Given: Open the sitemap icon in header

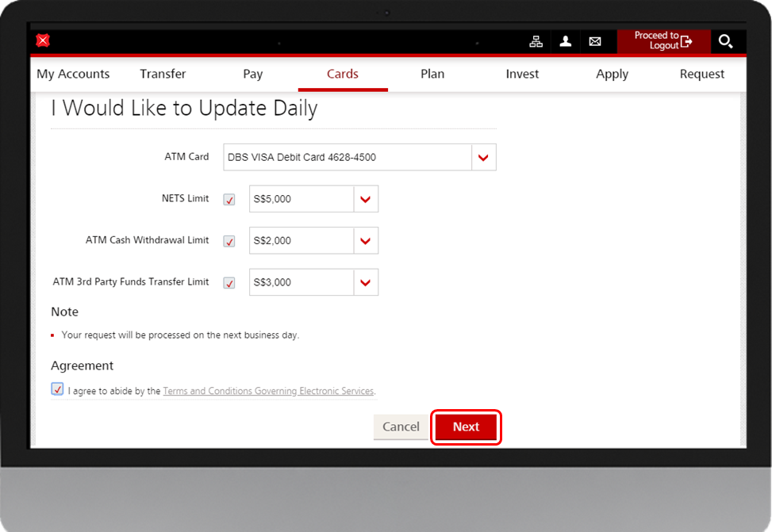Looking at the screenshot, I should [536, 41].
